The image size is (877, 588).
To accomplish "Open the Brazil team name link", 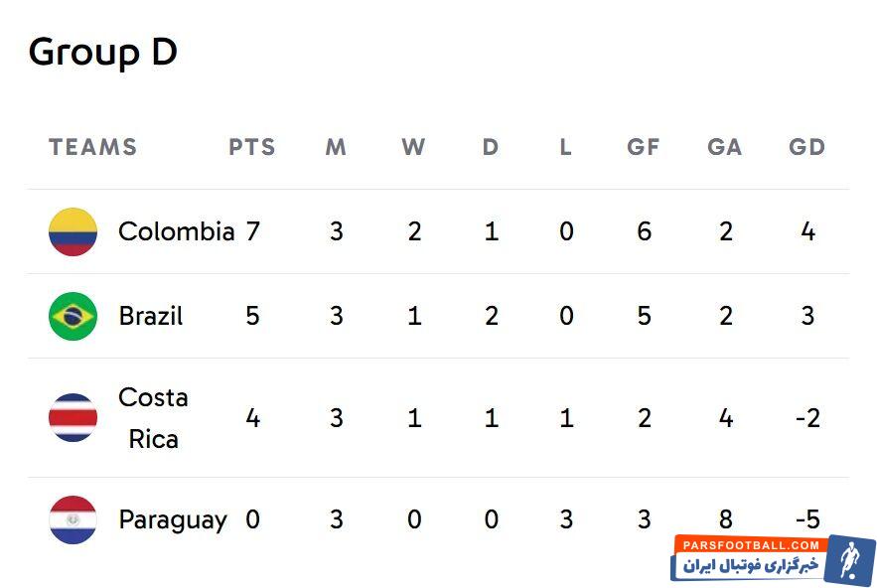I will coord(151,317).
